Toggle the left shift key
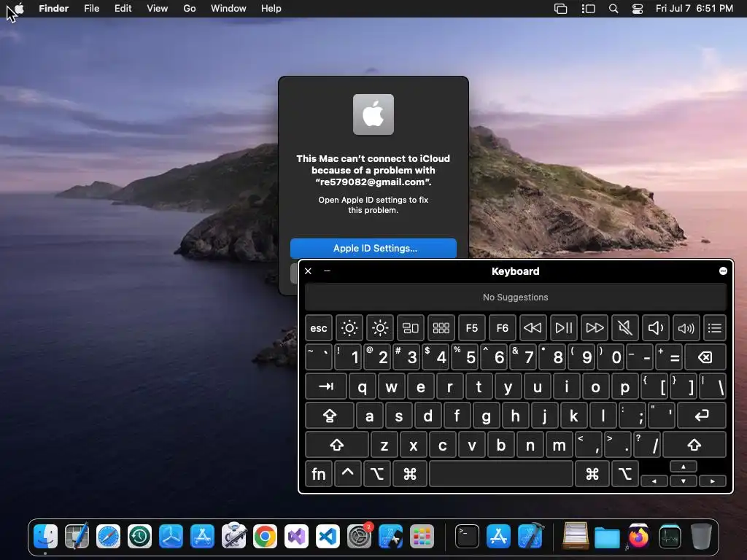The image size is (747, 560). pyautogui.click(x=337, y=445)
